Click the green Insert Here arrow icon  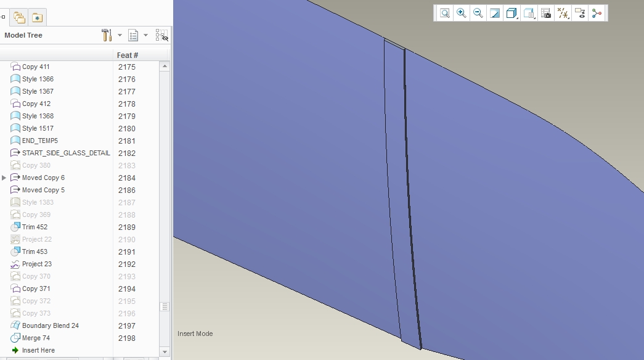coord(15,350)
